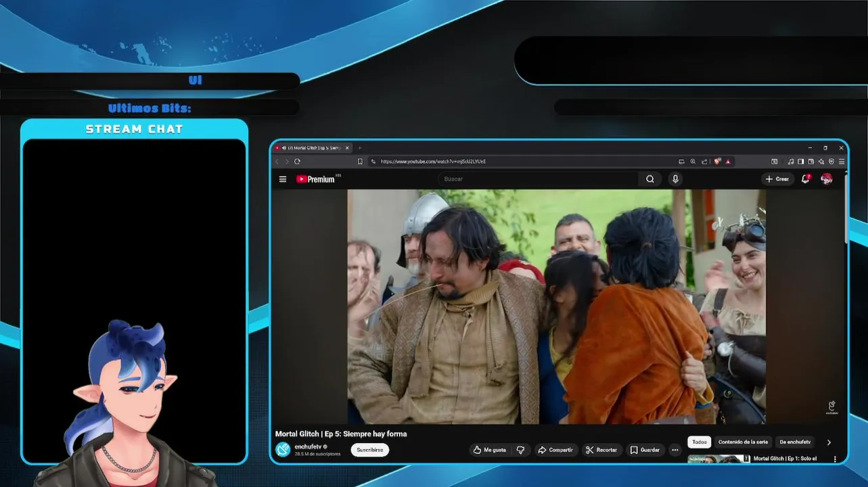
Task: Open the zoom magnifier icon in address bar
Action: coord(693,162)
